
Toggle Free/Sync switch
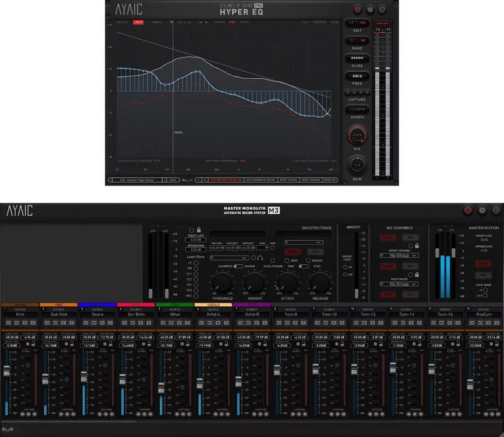pyautogui.click(x=303, y=266)
